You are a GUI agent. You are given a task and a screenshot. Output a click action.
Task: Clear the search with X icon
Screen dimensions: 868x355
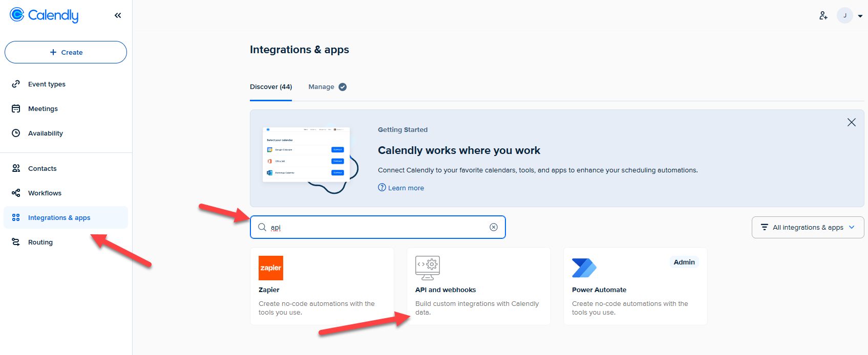[494, 227]
